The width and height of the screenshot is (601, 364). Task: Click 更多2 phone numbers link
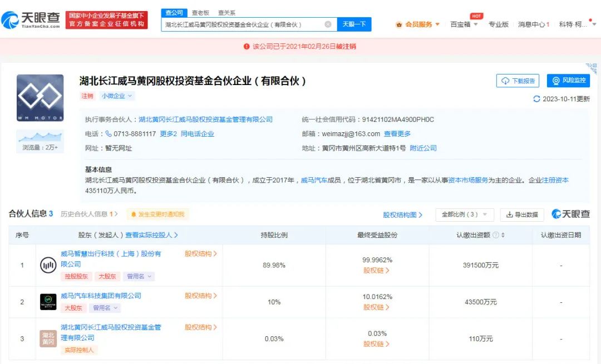(168, 133)
